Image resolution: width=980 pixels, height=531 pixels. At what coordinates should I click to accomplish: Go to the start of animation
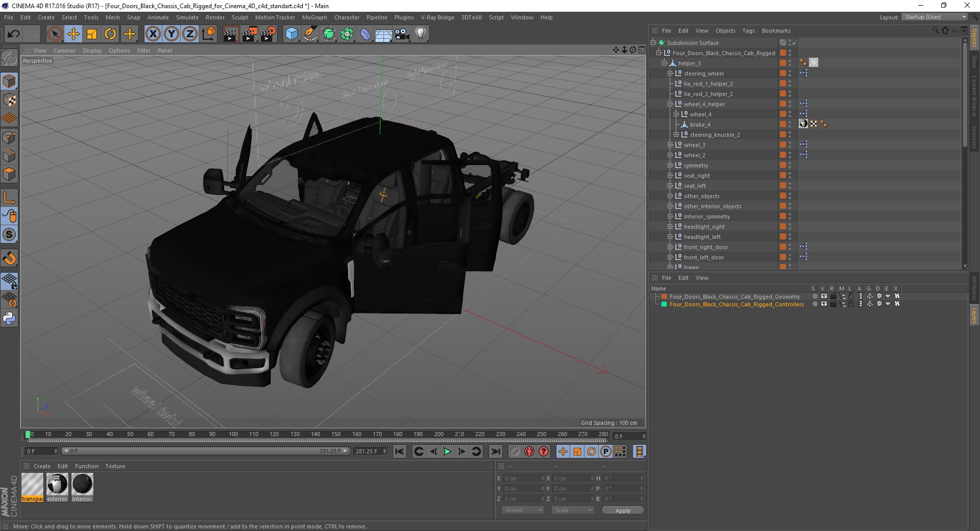tap(400, 451)
